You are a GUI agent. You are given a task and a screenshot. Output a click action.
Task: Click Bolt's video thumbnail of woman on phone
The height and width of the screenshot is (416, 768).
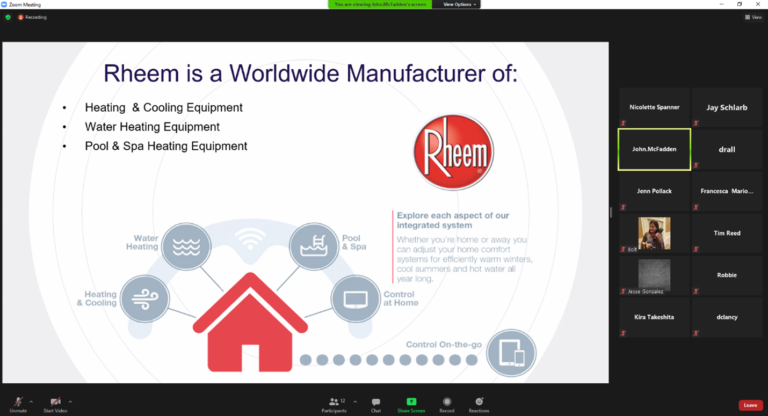[654, 234]
